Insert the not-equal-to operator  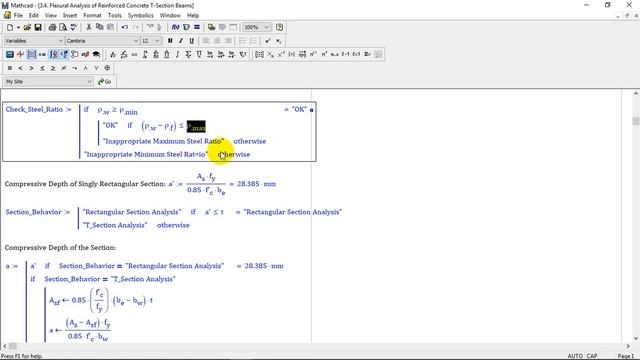point(64,68)
